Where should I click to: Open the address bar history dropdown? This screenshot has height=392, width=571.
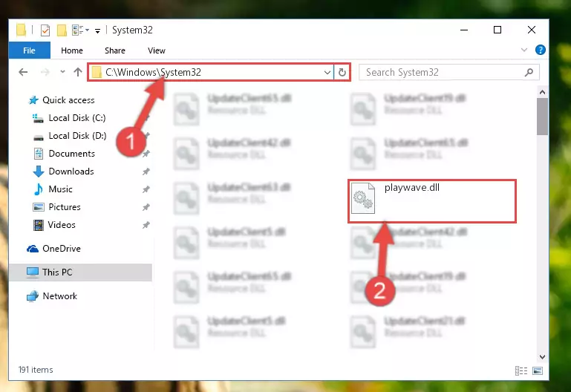coord(327,72)
